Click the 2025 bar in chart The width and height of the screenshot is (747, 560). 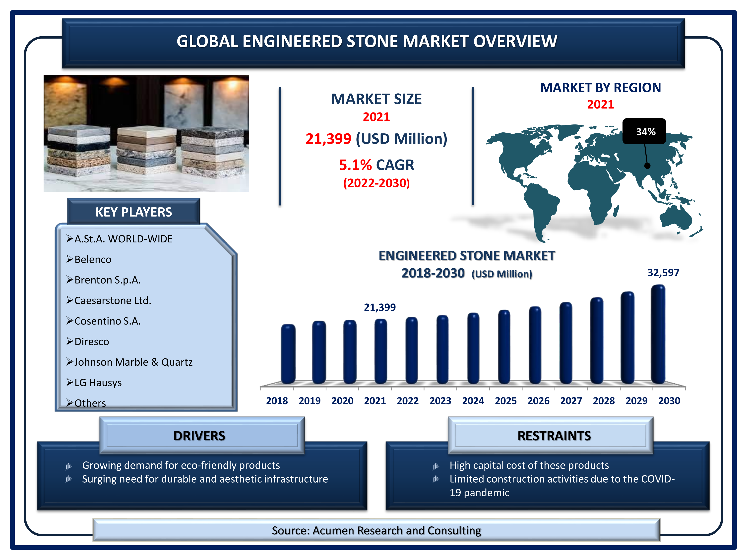(x=504, y=347)
